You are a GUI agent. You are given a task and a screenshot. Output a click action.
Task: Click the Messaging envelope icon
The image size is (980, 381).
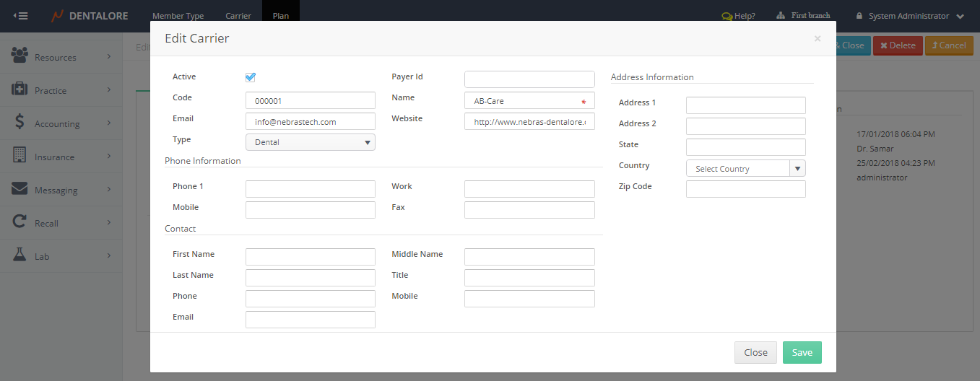coord(19,189)
